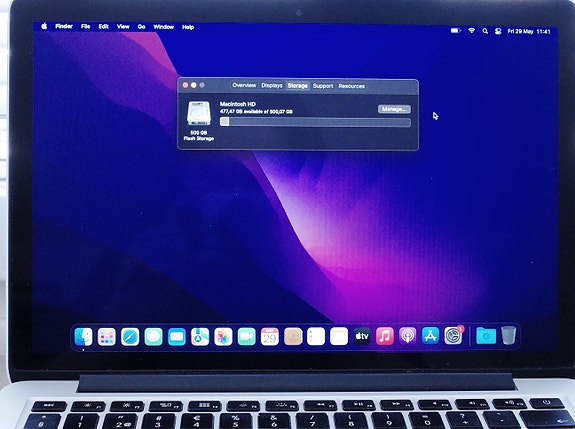Viewport: 575px width, 429px height.
Task: Click the Manage... button
Action: [x=394, y=109]
